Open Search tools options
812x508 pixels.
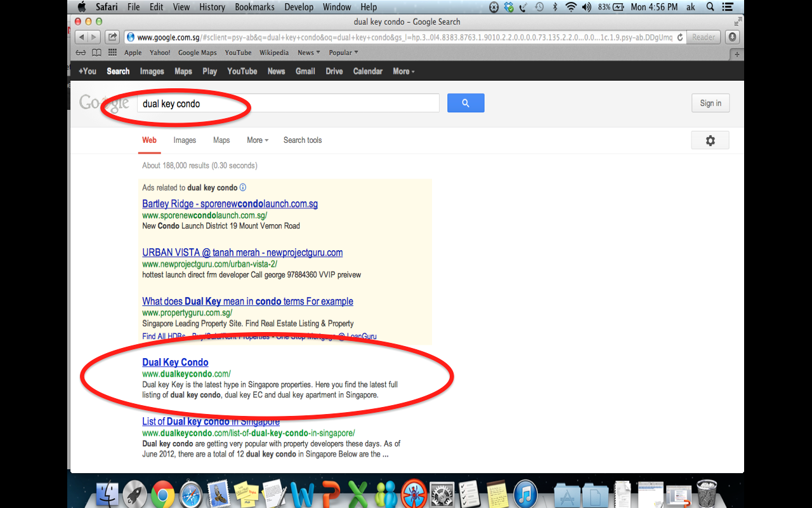(303, 140)
